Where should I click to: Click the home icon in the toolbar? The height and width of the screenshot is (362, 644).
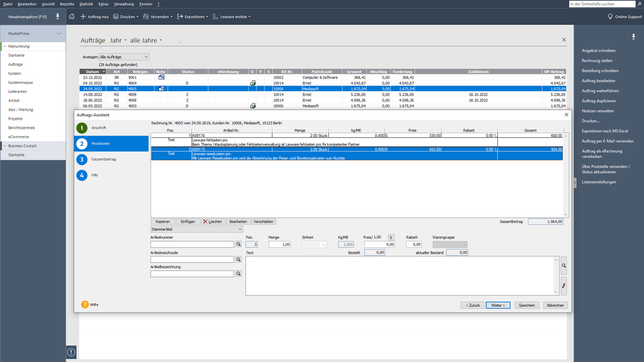[72, 16]
